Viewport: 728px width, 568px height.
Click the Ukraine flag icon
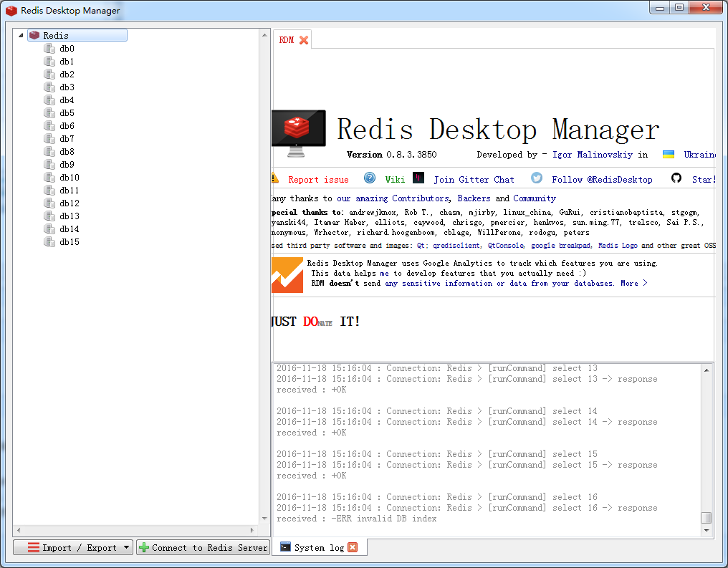coord(668,155)
